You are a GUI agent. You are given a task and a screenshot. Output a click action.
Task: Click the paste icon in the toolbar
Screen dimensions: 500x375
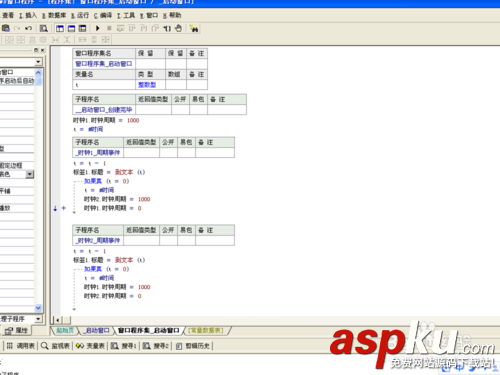click(6, 28)
